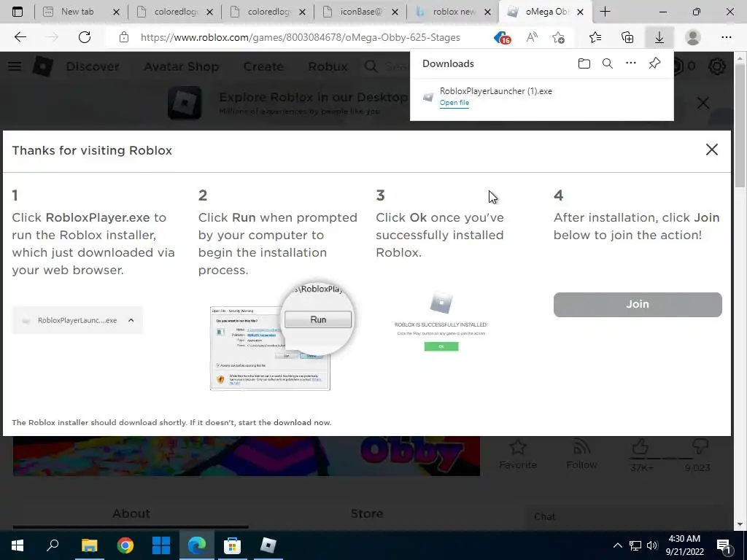Viewport: 747px width, 560px height.
Task: Open the Robux menu item
Action: [328, 66]
